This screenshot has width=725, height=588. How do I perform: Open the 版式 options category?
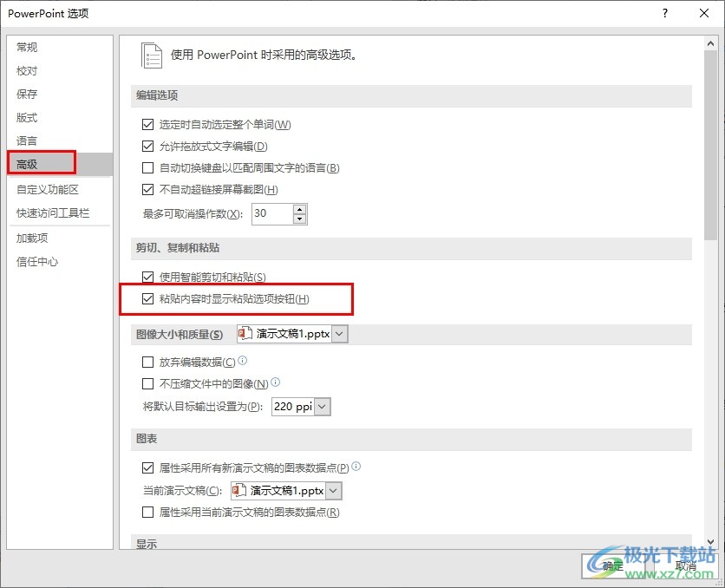pos(60,118)
